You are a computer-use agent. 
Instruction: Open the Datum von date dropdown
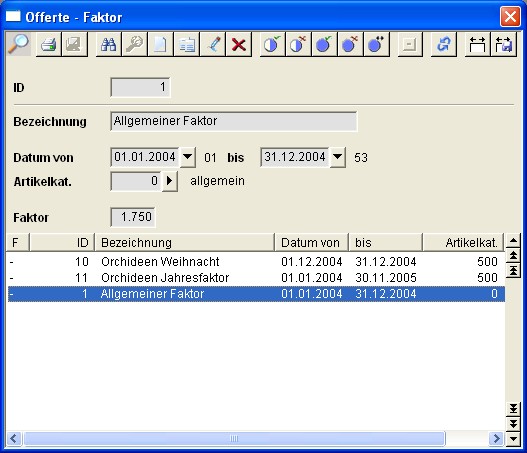point(188,157)
